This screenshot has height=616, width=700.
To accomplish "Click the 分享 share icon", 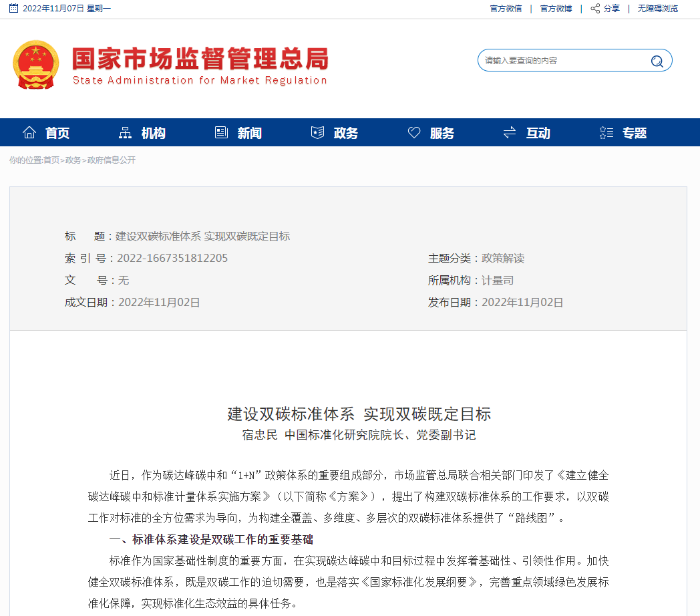I will (x=594, y=9).
